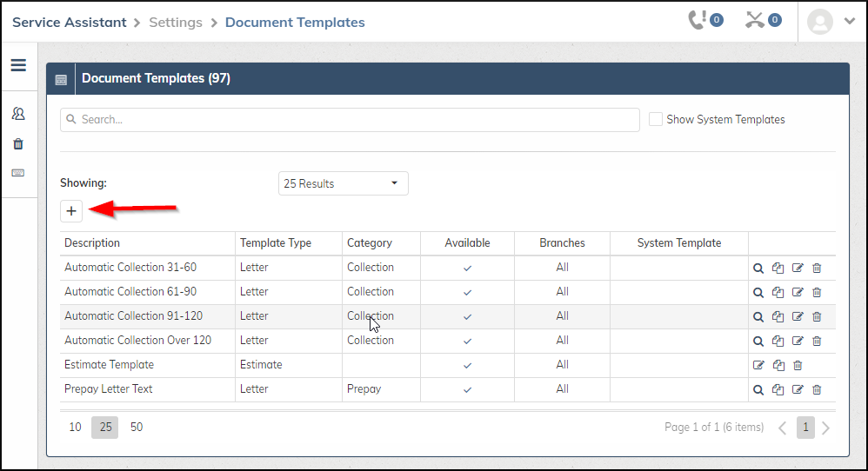
Task: Enable the Show System Templates checkbox
Action: [x=656, y=119]
